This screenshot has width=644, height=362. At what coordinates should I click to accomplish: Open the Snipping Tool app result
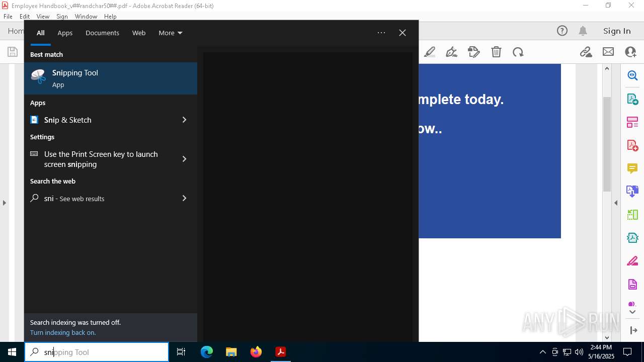pos(111,78)
